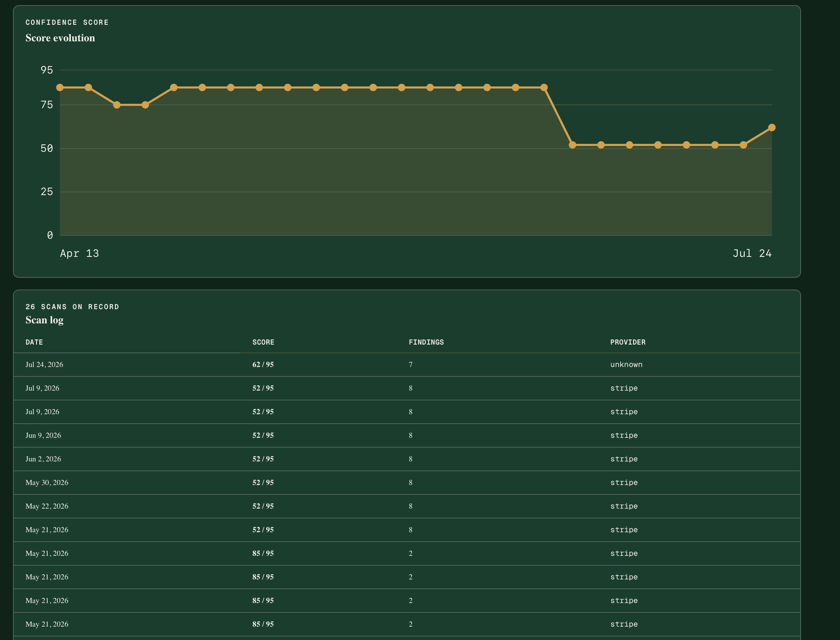Click the PROVIDER column header
Viewport: 840px width, 640px height.
tap(628, 342)
